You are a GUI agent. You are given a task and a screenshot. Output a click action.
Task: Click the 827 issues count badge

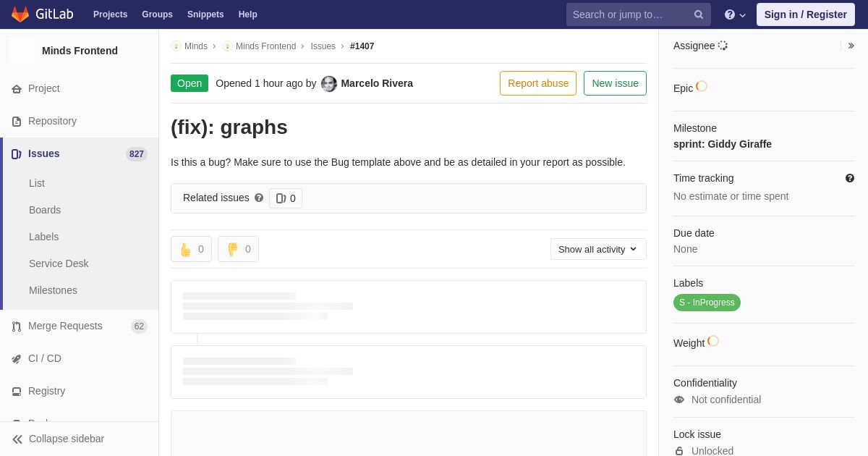[137, 154]
